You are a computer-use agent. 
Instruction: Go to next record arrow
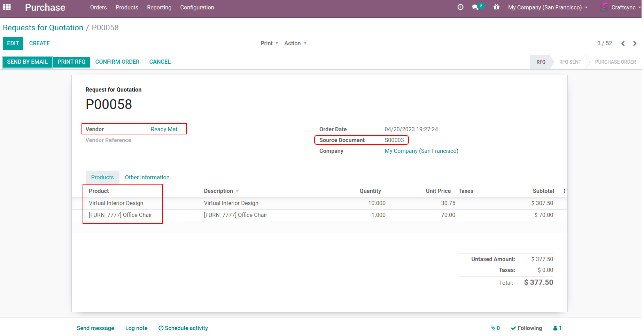pyautogui.click(x=635, y=44)
